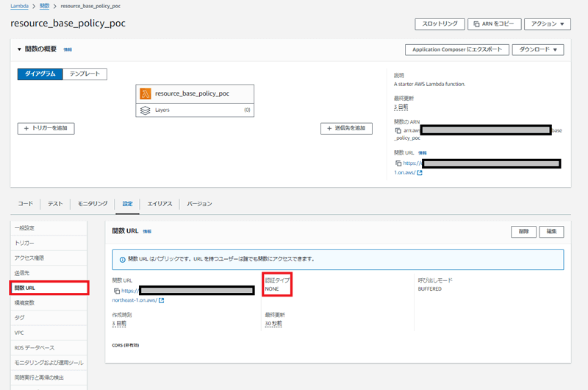Image resolution: width=588 pixels, height=390 pixels.
Task: Click the 3 日前 creation time value
Action: click(x=119, y=324)
